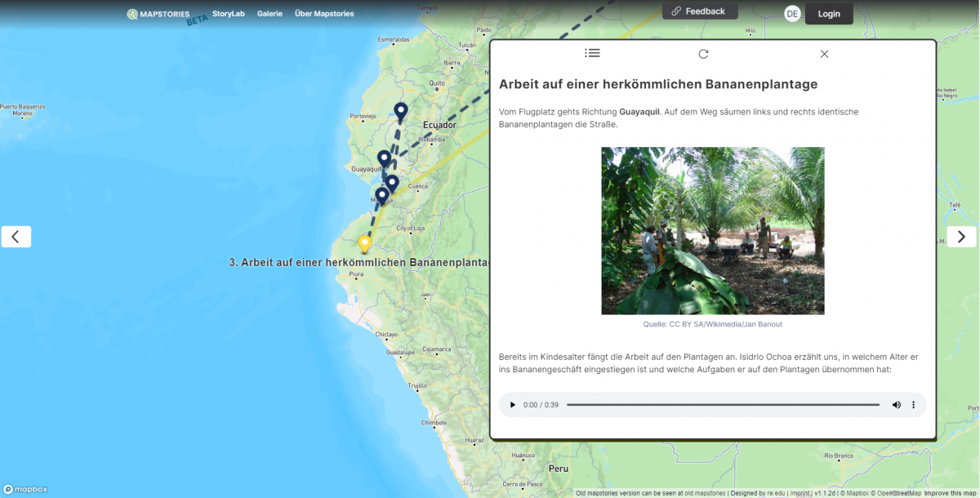The width and height of the screenshot is (980, 498).
Task: Advance to the next story slide
Action: pyautogui.click(x=961, y=237)
